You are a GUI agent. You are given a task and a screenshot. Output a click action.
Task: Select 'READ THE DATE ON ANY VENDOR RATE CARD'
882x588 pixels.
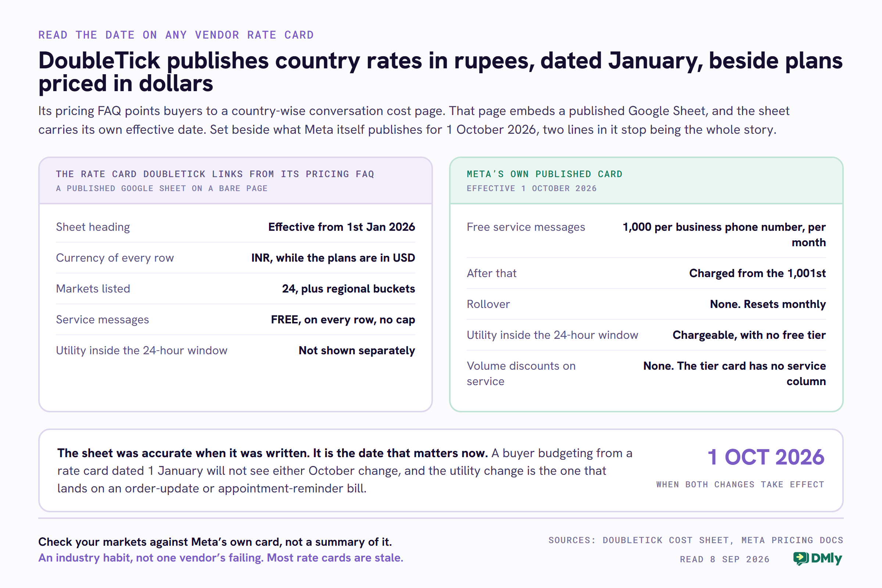176,35
